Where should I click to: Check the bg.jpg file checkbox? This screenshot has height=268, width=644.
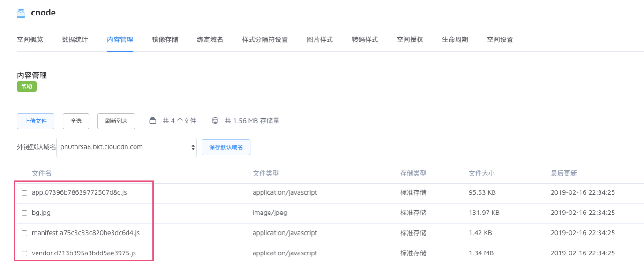pyautogui.click(x=24, y=213)
